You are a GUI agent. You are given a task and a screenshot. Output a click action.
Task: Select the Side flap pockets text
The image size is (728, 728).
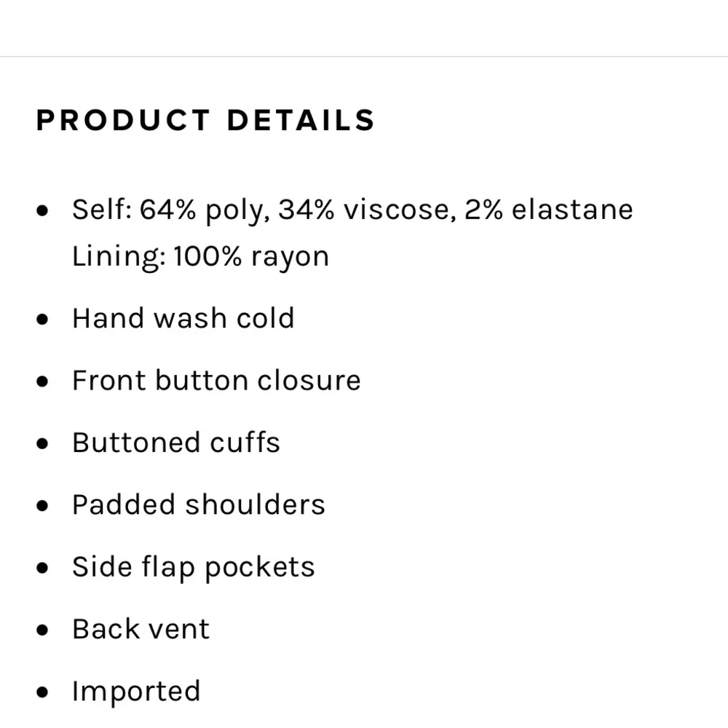(x=193, y=567)
